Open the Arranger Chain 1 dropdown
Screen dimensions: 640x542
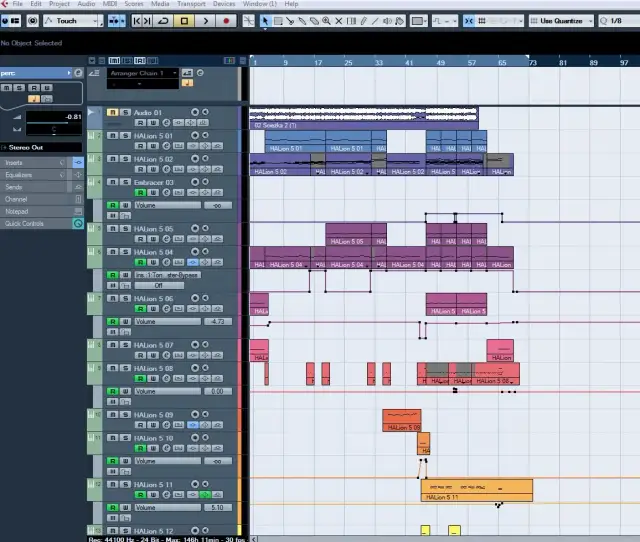[145, 73]
